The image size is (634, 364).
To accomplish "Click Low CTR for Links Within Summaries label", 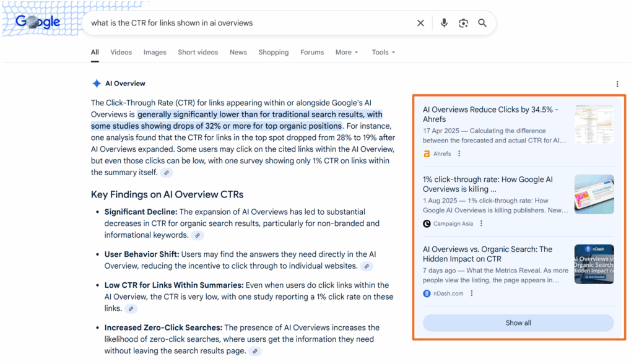I will pyautogui.click(x=174, y=285).
